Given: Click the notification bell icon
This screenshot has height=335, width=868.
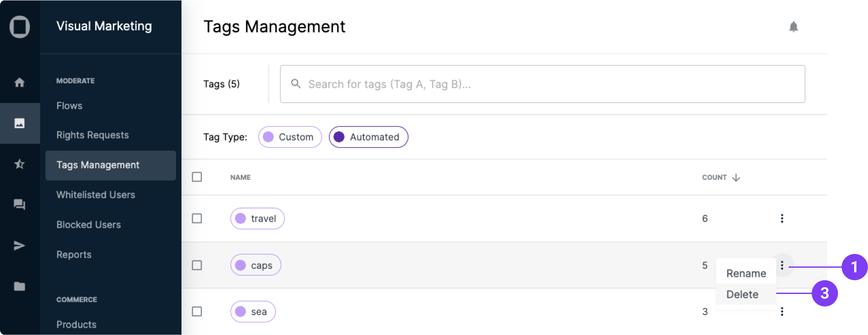Looking at the screenshot, I should coord(793,27).
